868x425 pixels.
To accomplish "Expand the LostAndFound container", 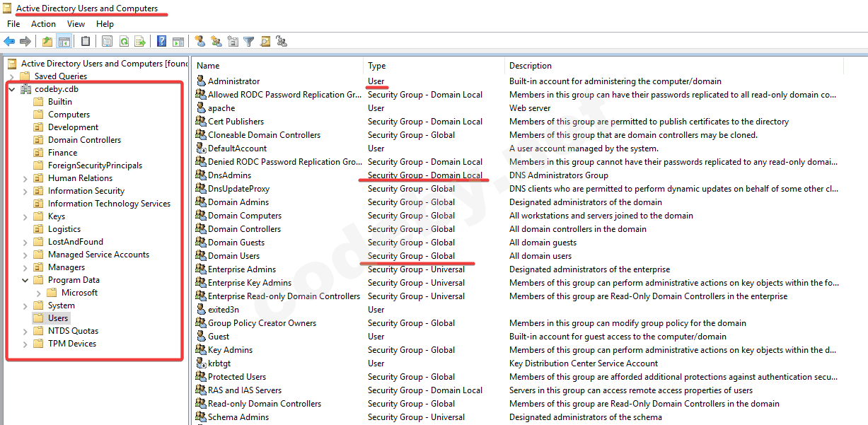I will coord(25,242).
